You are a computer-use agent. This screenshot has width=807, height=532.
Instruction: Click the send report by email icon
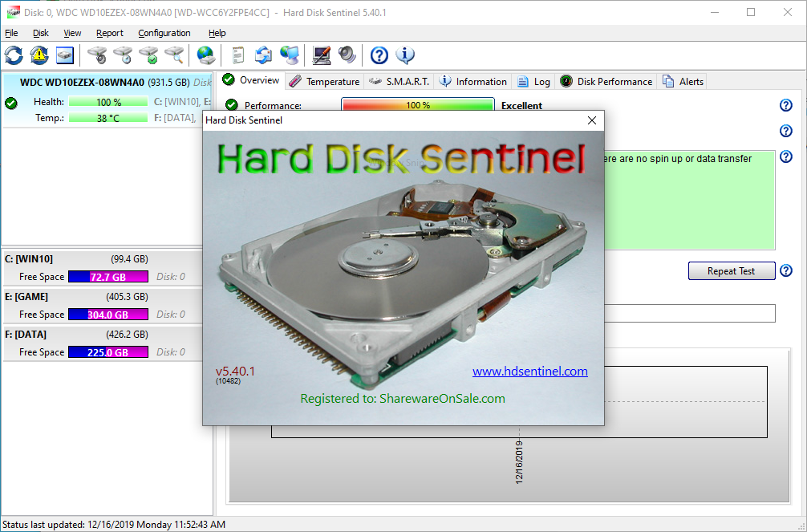pyautogui.click(x=263, y=55)
